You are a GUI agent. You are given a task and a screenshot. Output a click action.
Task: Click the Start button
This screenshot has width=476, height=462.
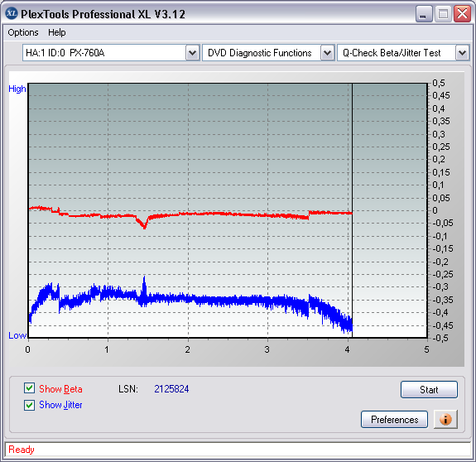pos(429,389)
